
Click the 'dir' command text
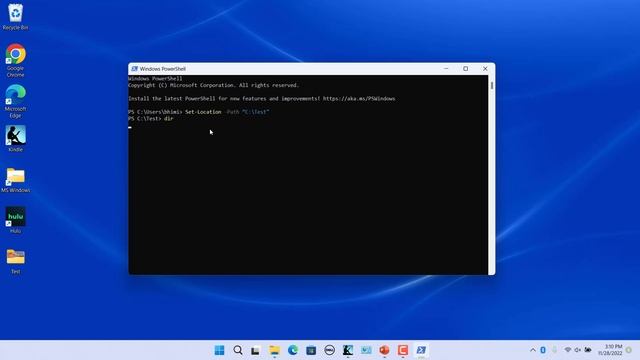click(x=169, y=118)
